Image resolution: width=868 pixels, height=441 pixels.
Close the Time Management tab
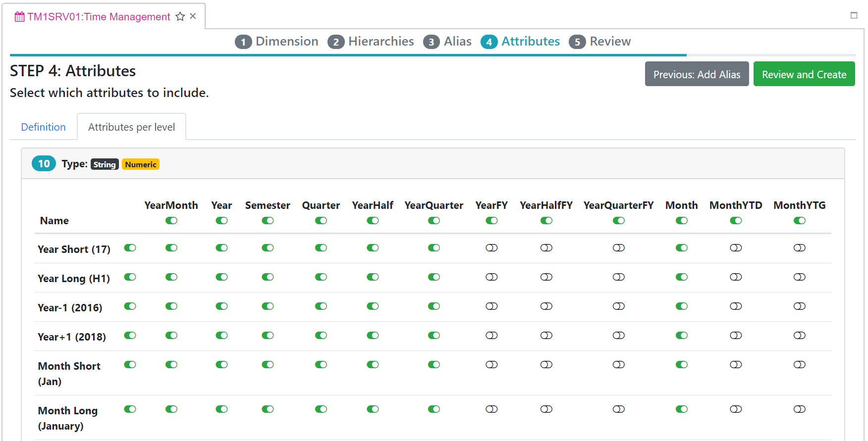(x=193, y=16)
